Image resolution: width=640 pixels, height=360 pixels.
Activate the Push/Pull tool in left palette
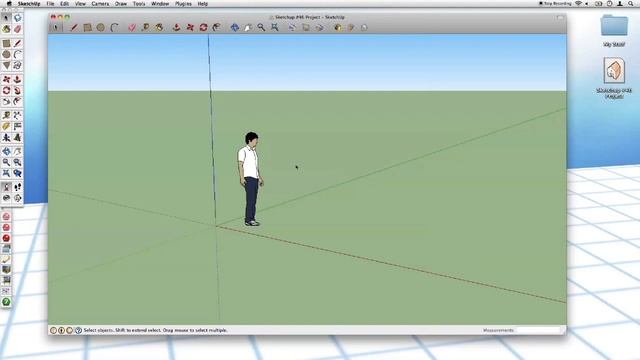[18, 80]
